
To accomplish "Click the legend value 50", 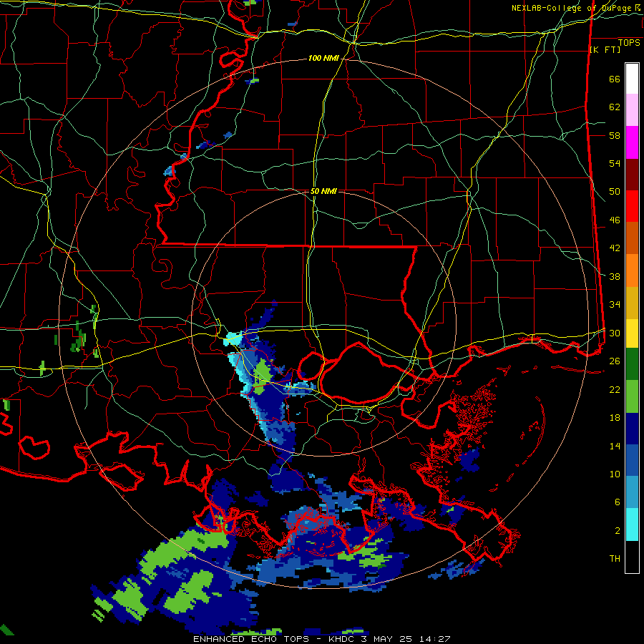I will pyautogui.click(x=615, y=192).
